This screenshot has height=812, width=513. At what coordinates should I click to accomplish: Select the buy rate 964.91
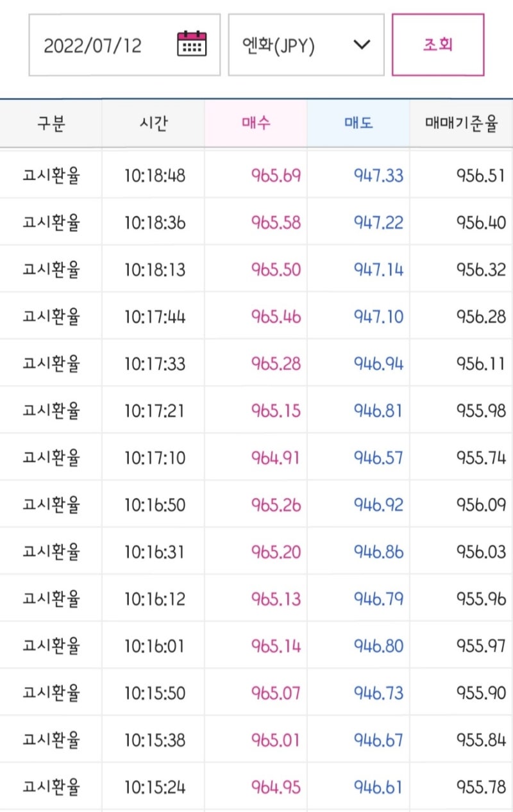pyautogui.click(x=276, y=458)
